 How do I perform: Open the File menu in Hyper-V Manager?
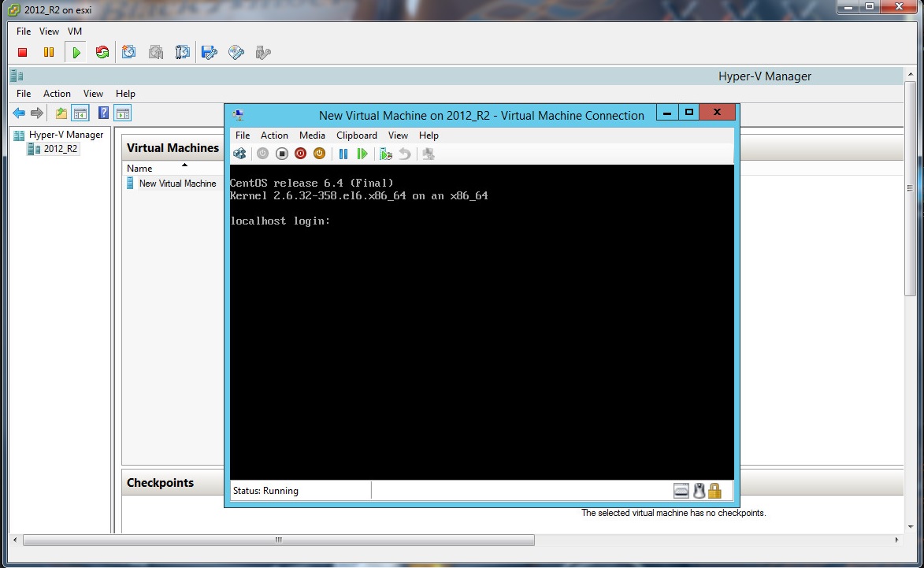pyautogui.click(x=24, y=94)
